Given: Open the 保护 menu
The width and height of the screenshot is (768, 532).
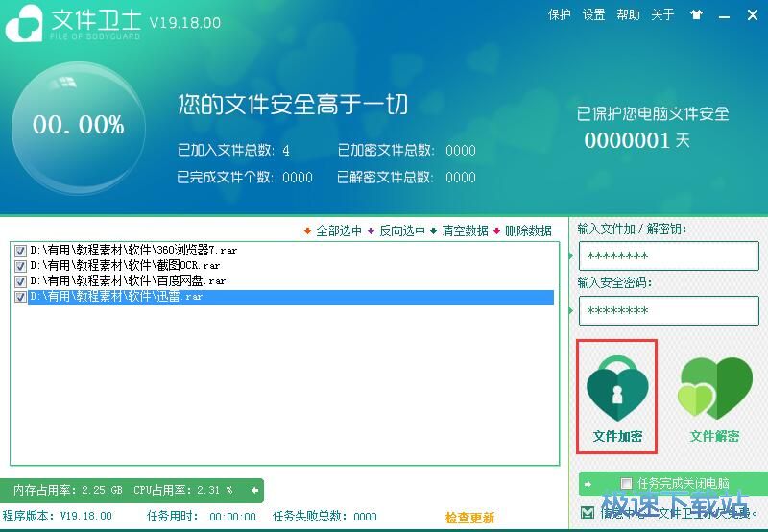Looking at the screenshot, I should (x=559, y=14).
